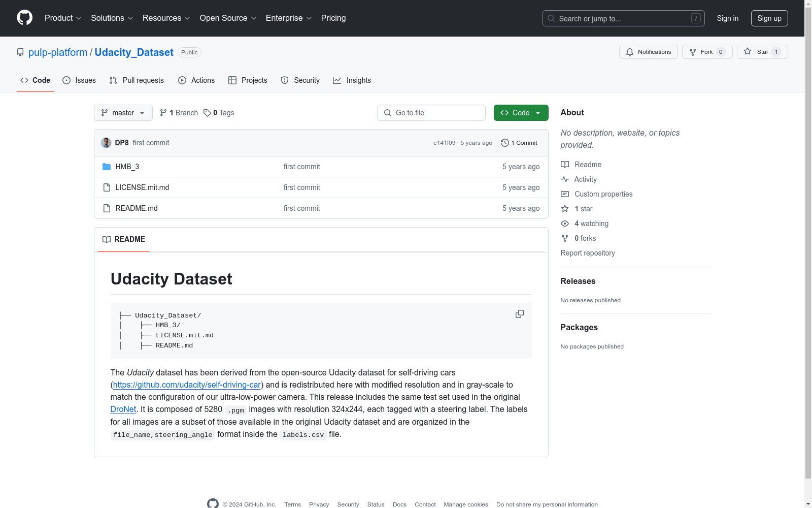The width and height of the screenshot is (812, 508).
Task: Open the 'first commit' message beside DP8
Action: pos(151,143)
